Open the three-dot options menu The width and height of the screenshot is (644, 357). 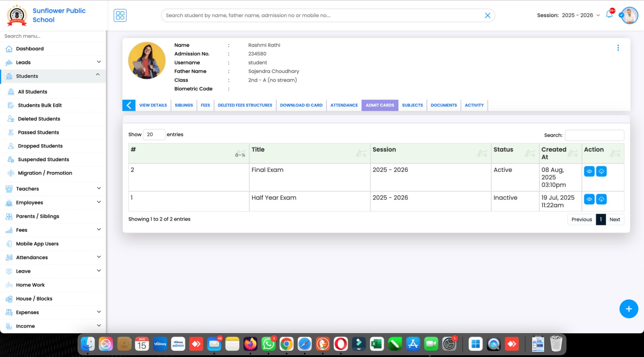(x=618, y=48)
